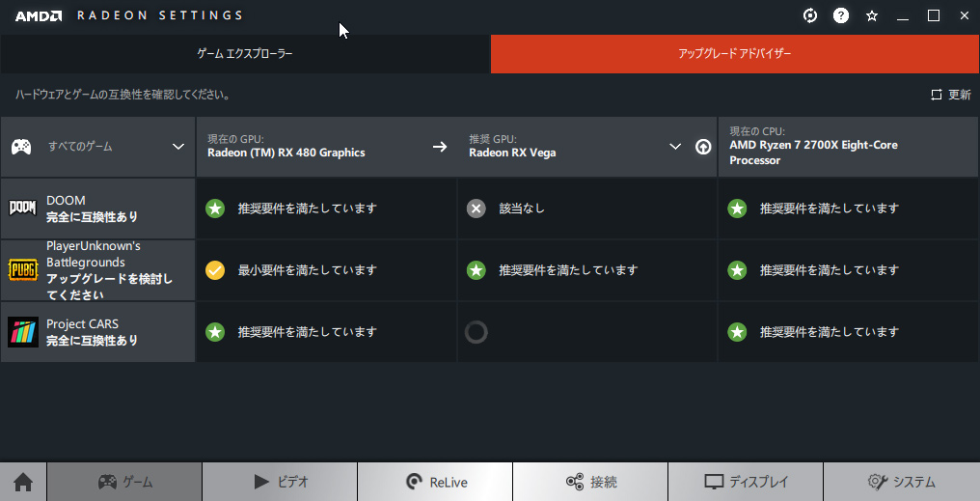Click the PUBG CPU green star icon

(738, 270)
